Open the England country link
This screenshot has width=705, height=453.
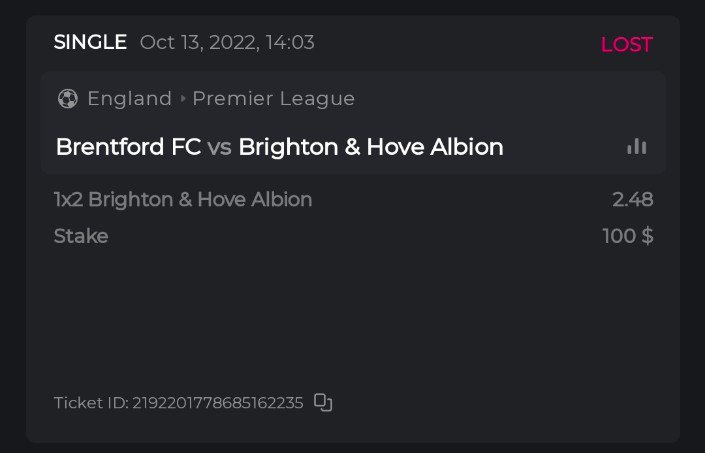129,99
